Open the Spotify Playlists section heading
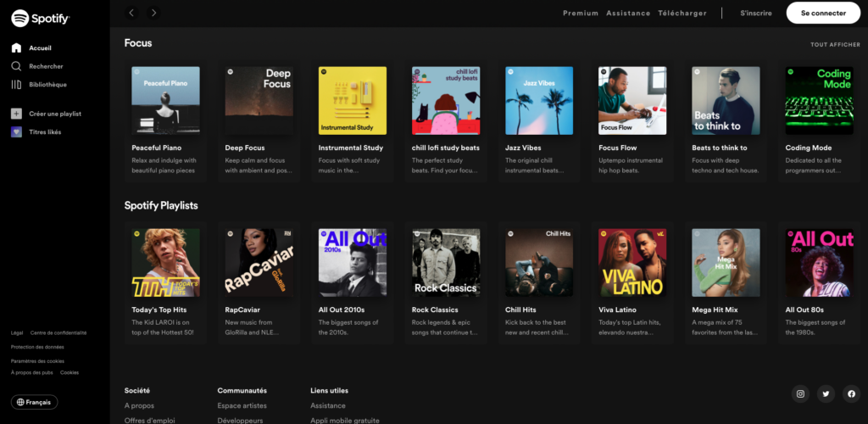This screenshot has width=868, height=424. point(161,205)
